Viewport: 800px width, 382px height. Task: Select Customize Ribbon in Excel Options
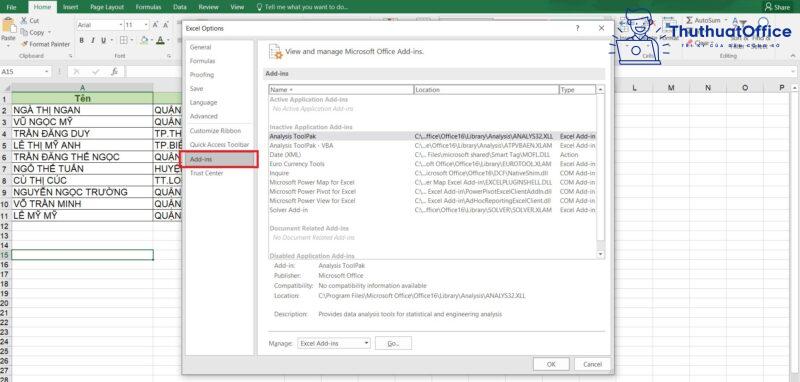[x=219, y=131]
